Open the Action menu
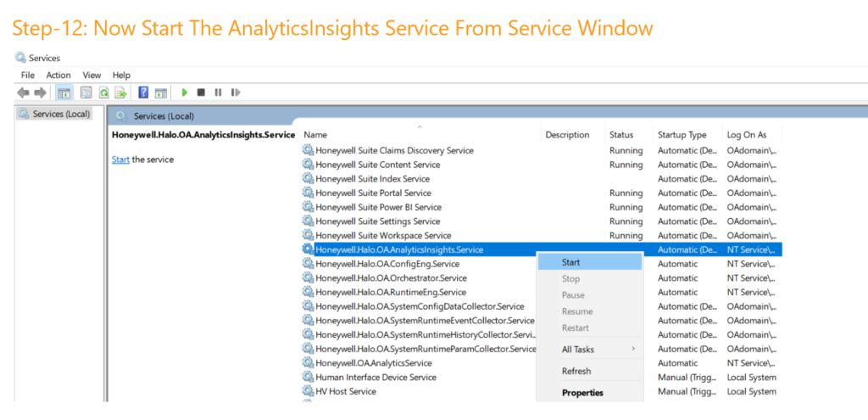The width and height of the screenshot is (868, 420). [58, 76]
